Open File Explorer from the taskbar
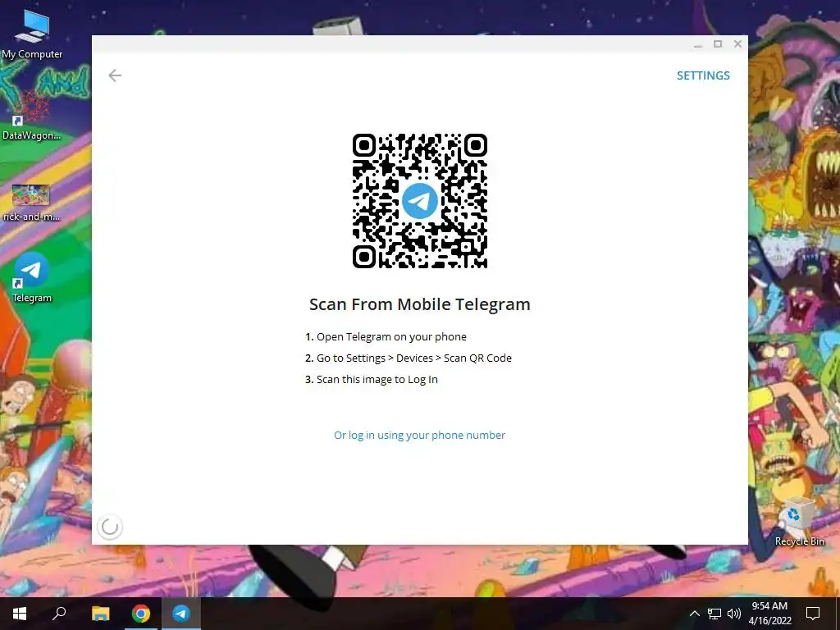The height and width of the screenshot is (630, 840). 100,614
